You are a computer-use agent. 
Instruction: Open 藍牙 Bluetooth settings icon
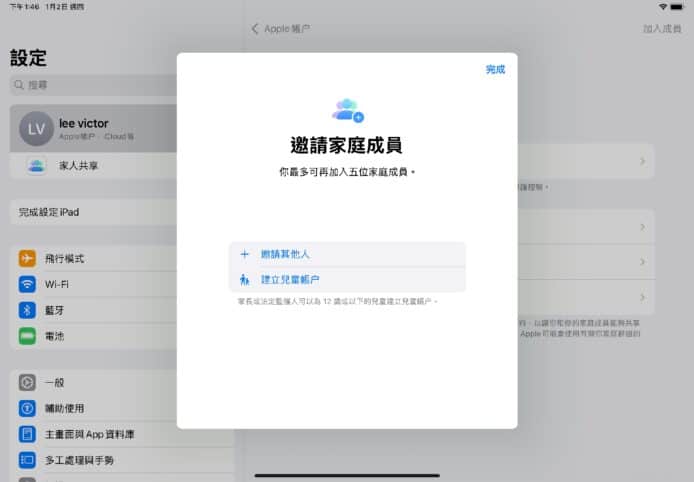[x=27, y=310]
